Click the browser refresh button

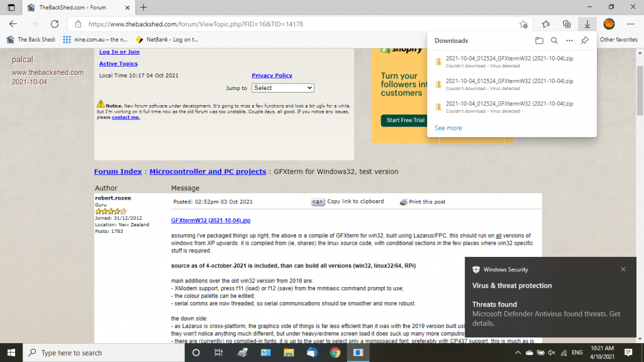[x=55, y=24]
